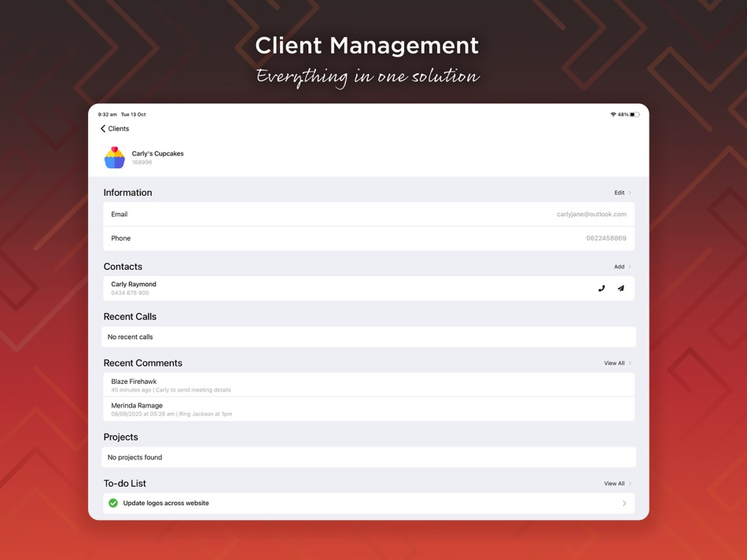Expand Edit chevron beside Information
This screenshot has height=560, width=747.
tap(630, 193)
